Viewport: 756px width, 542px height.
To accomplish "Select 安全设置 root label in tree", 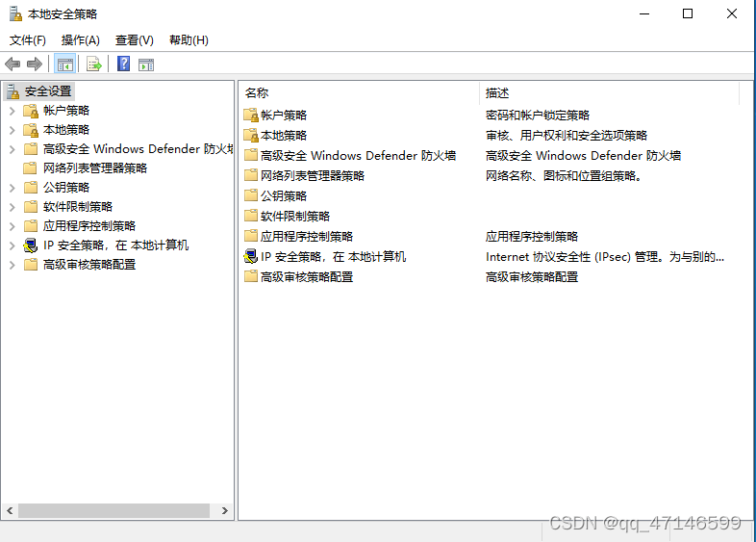I will pyautogui.click(x=48, y=91).
